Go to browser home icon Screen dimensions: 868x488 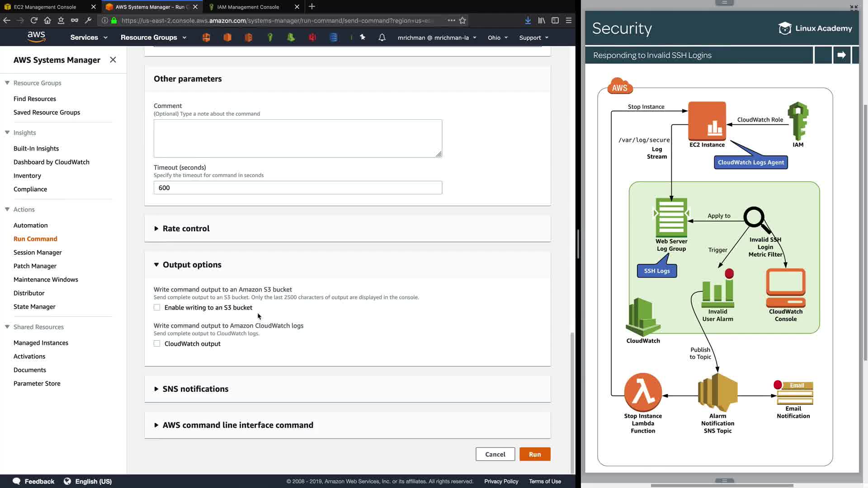[47, 20]
